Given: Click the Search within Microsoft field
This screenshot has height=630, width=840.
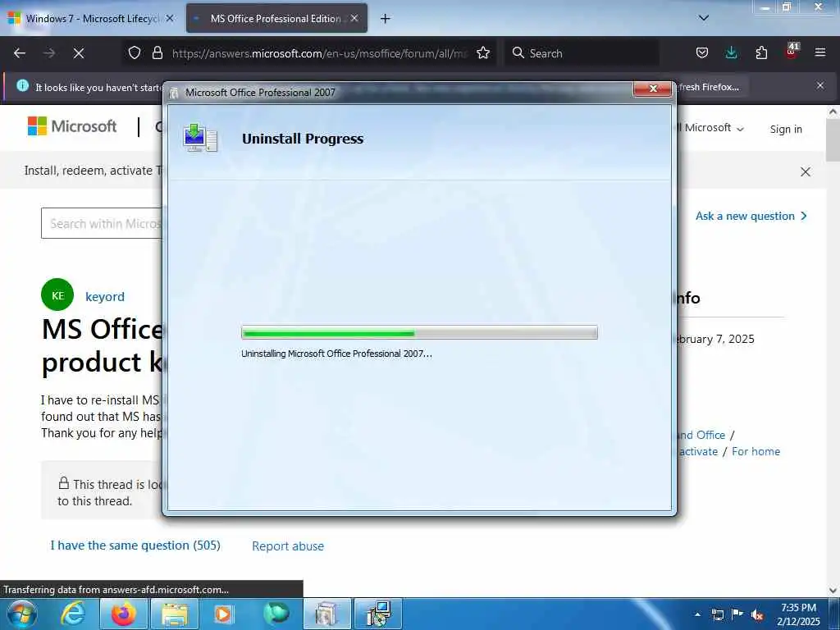Looking at the screenshot, I should pyautogui.click(x=102, y=223).
